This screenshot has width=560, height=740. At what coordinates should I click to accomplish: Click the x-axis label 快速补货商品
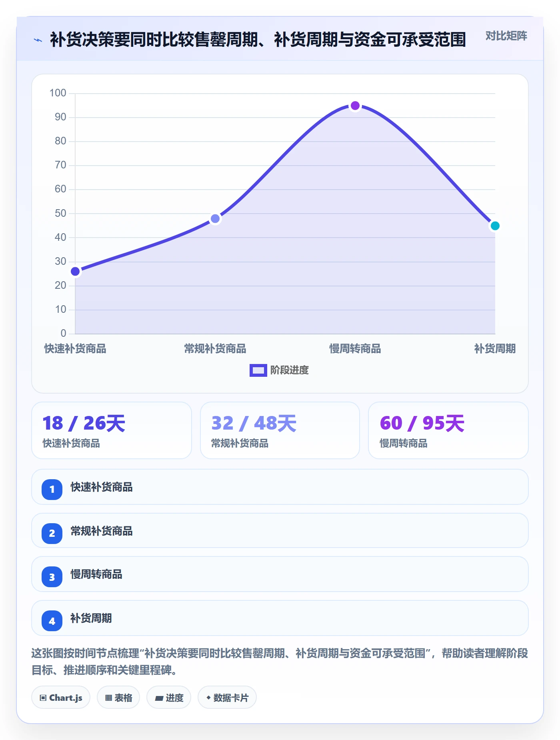click(x=75, y=349)
